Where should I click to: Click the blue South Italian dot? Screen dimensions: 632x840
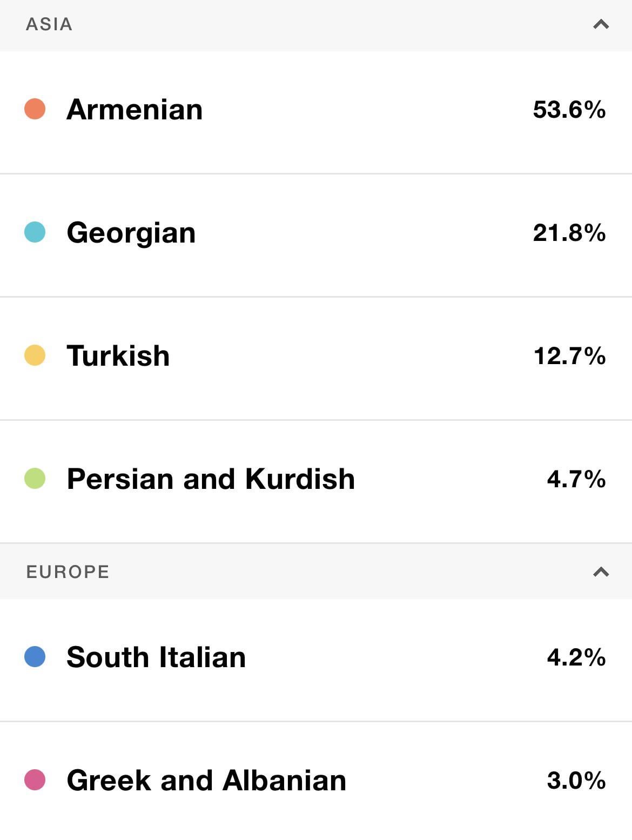(35, 657)
